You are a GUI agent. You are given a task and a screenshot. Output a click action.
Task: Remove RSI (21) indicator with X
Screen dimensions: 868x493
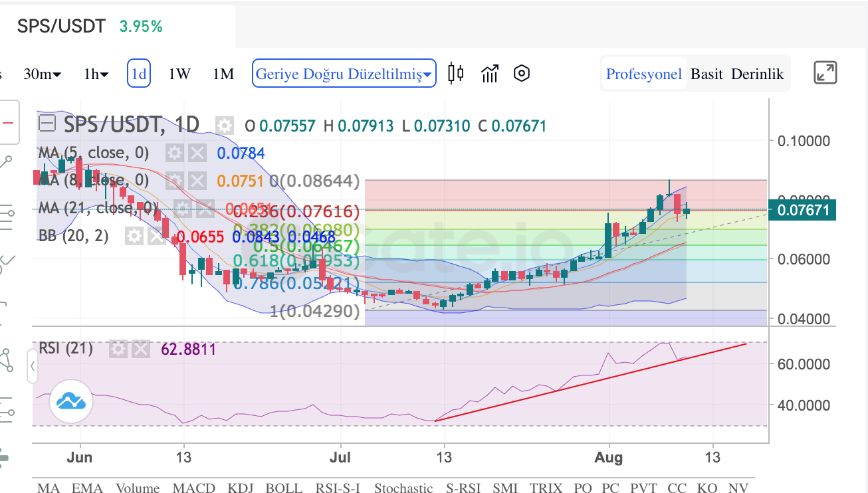click(140, 349)
